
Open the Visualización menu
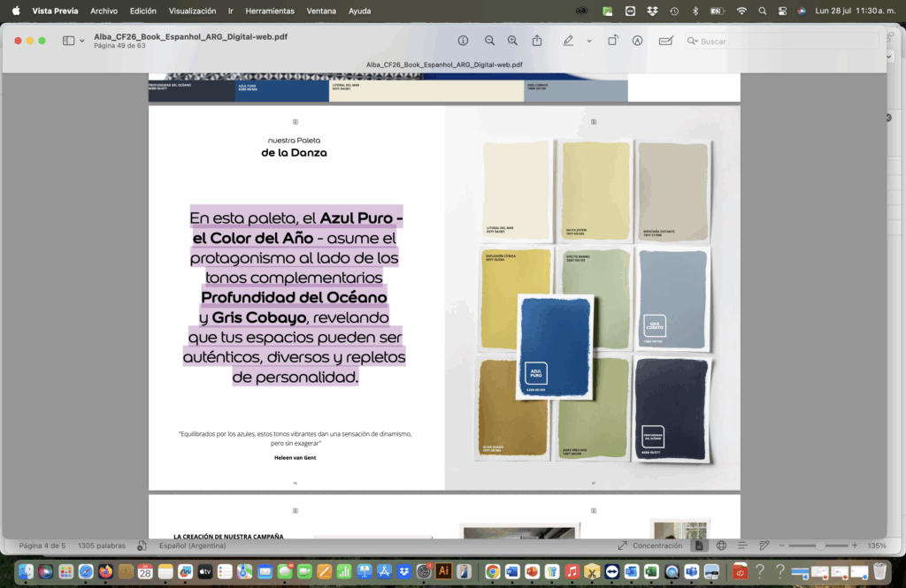point(192,11)
